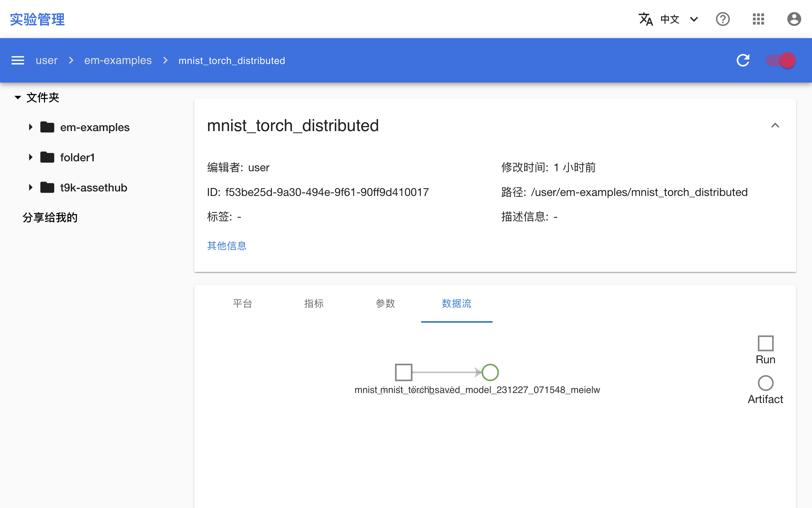Image resolution: width=812 pixels, height=508 pixels.
Task: Expand the folder1 folder arrow
Action: 31,157
